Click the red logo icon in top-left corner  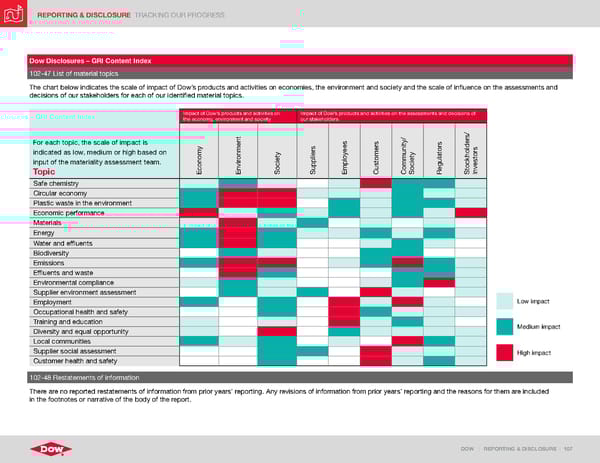(x=15, y=16)
